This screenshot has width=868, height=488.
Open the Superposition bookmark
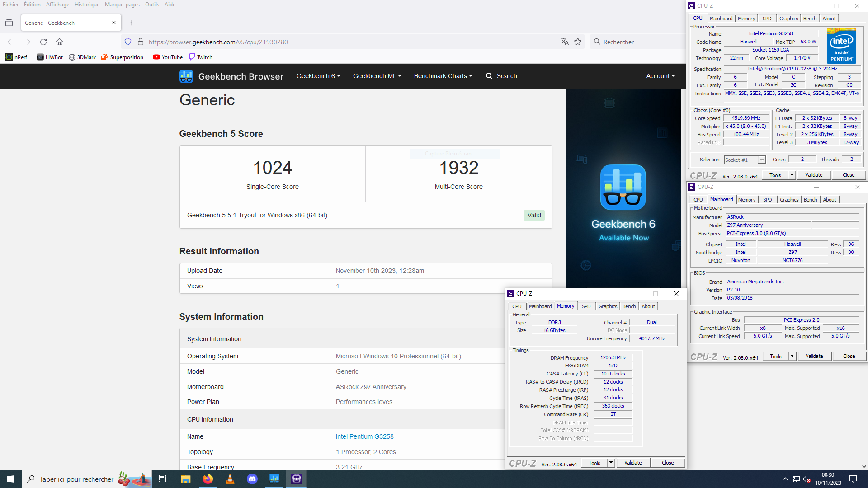pos(122,57)
